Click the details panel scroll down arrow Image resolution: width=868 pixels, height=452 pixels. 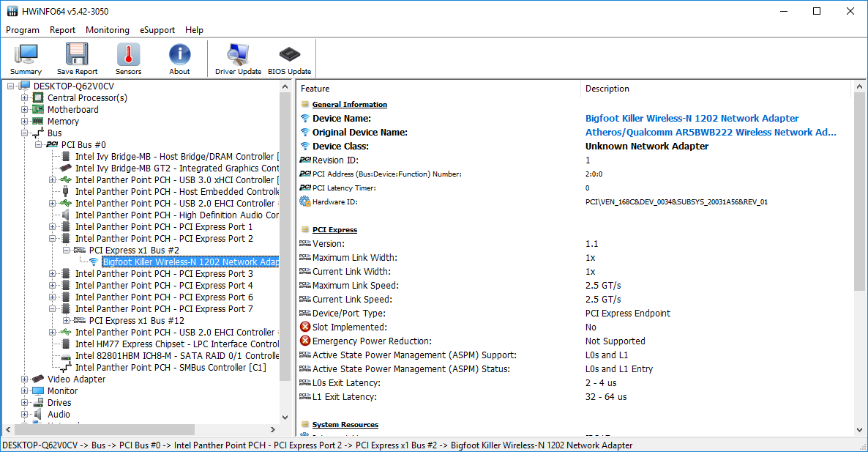tap(859, 430)
